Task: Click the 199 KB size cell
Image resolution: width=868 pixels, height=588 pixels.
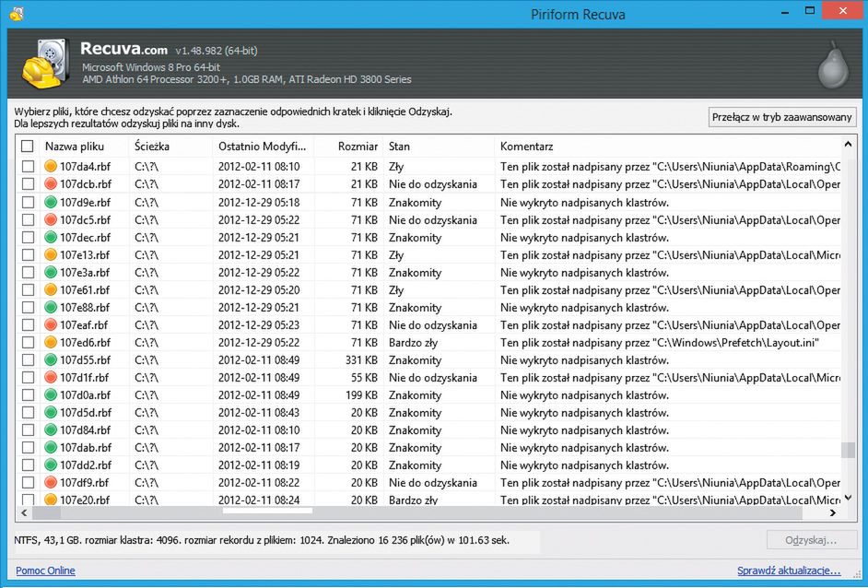Action: pyautogui.click(x=361, y=394)
